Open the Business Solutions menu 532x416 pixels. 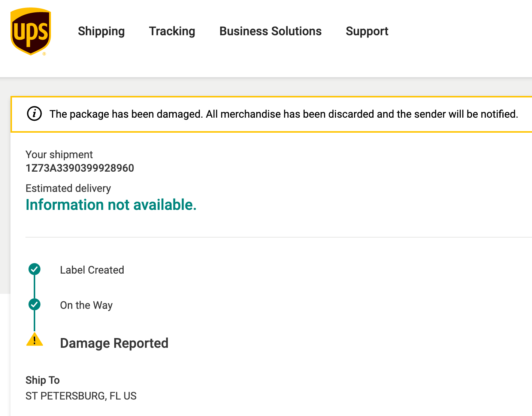270,31
